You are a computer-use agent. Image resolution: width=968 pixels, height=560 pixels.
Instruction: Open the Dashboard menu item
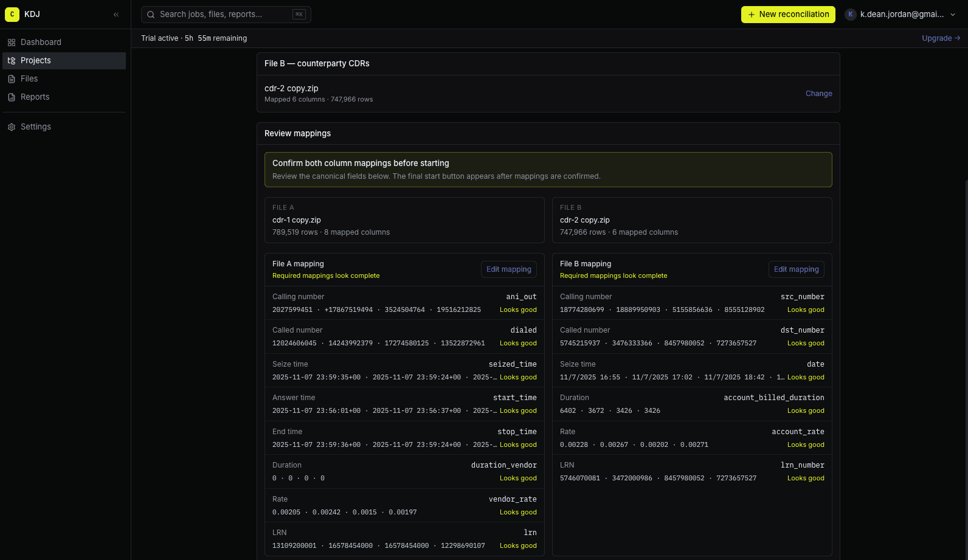click(x=64, y=42)
